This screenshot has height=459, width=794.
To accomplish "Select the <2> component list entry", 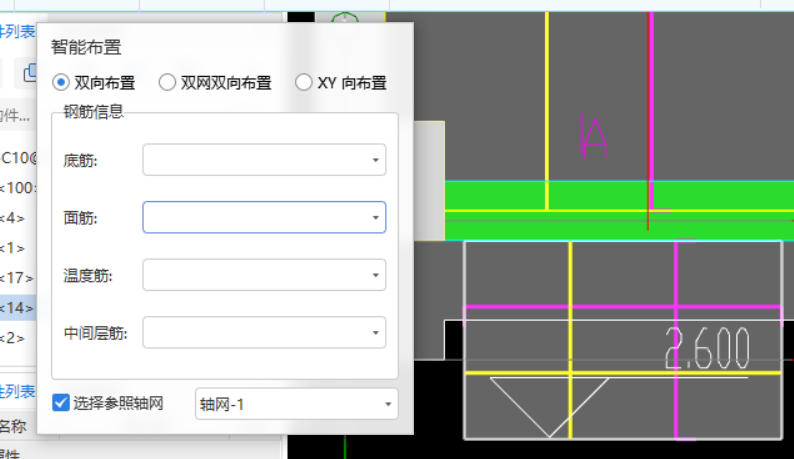I will point(14,337).
